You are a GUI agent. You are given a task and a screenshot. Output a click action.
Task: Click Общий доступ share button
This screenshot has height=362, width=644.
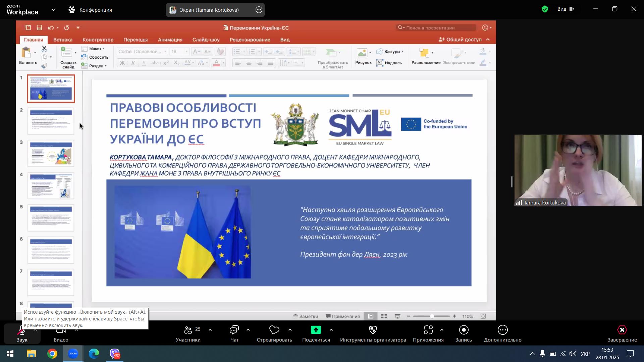[460, 40]
